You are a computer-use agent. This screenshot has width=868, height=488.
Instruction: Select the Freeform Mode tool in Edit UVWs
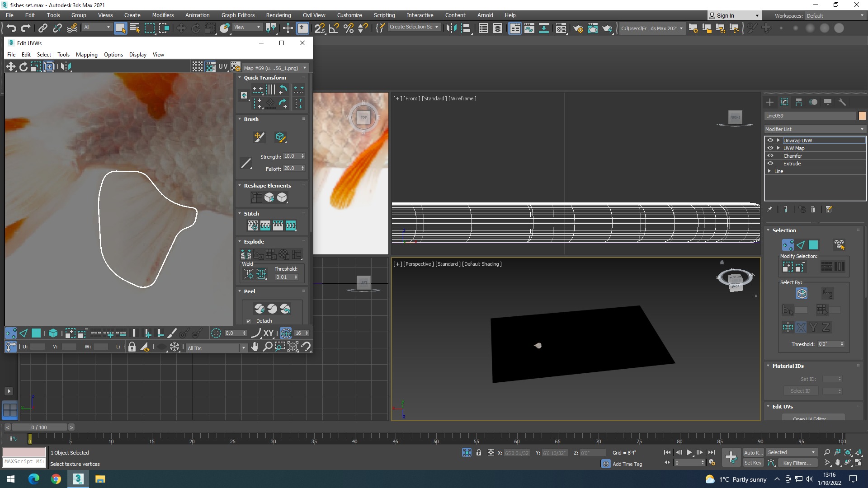[x=49, y=67]
